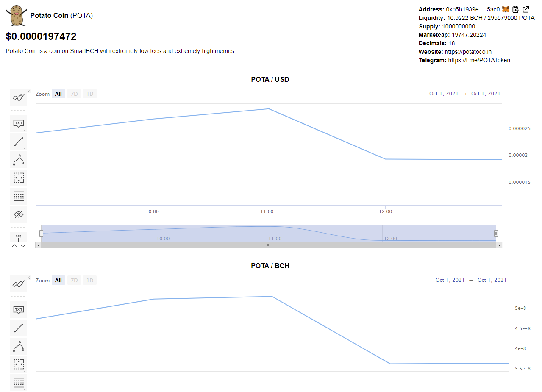The image size is (542, 392).
Task: Expand the price indicator tool up arrow
Action: 14,245
